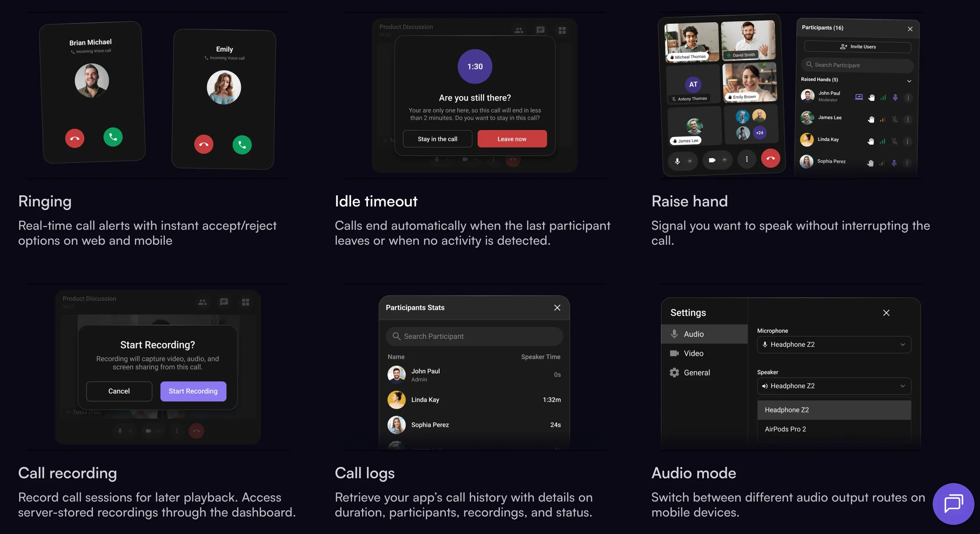The width and height of the screenshot is (980, 534).
Task: Open participants icon in Call recording header
Action: click(202, 302)
